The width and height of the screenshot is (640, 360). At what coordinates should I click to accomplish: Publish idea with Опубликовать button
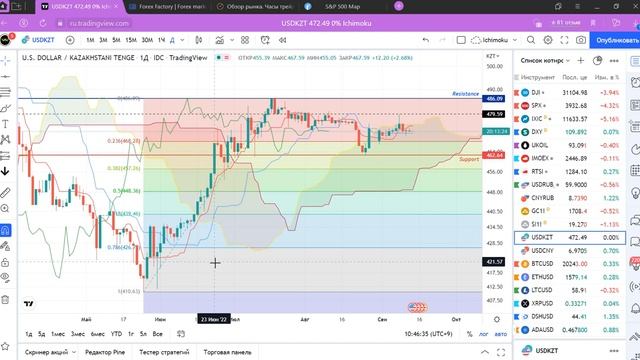pos(616,40)
